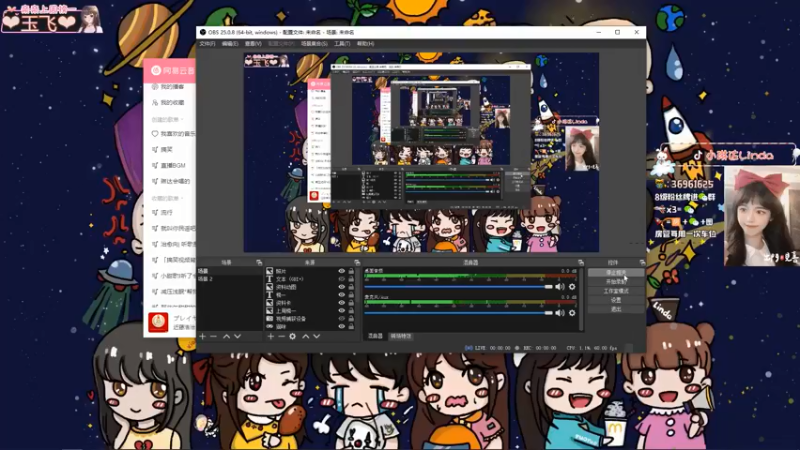Mute 麦克风/Aux with its speaker icon

[560, 313]
